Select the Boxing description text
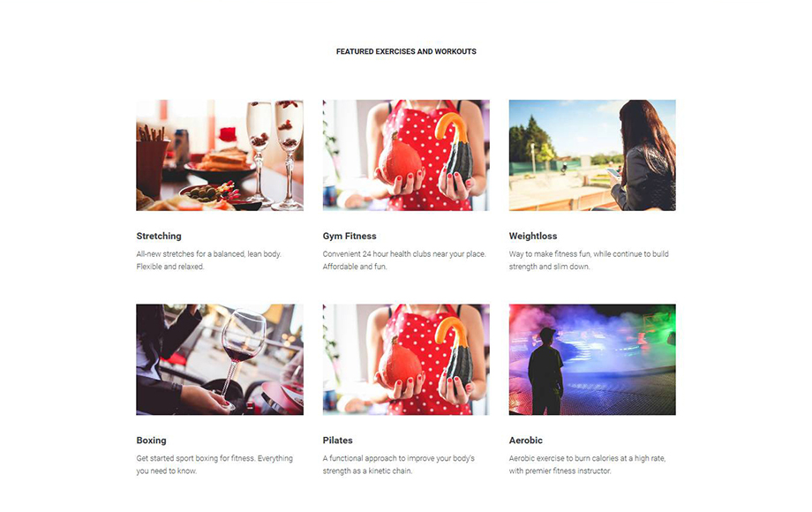This screenshot has height=512, width=812. click(214, 464)
